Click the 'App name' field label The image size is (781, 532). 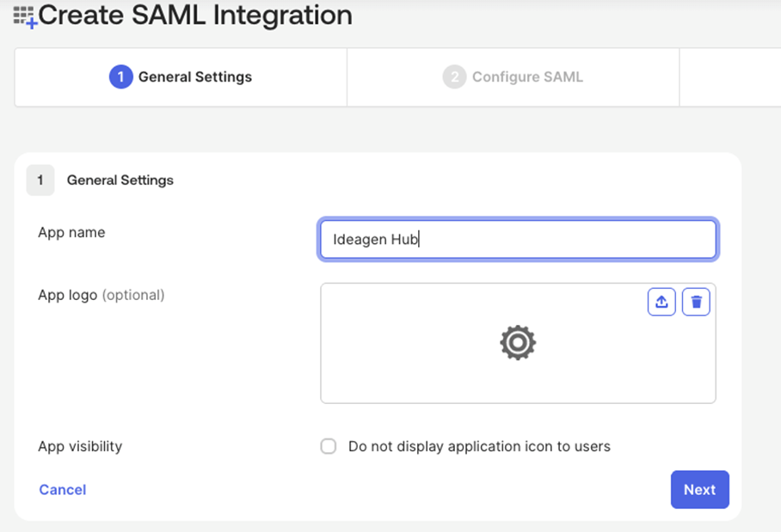tap(71, 233)
